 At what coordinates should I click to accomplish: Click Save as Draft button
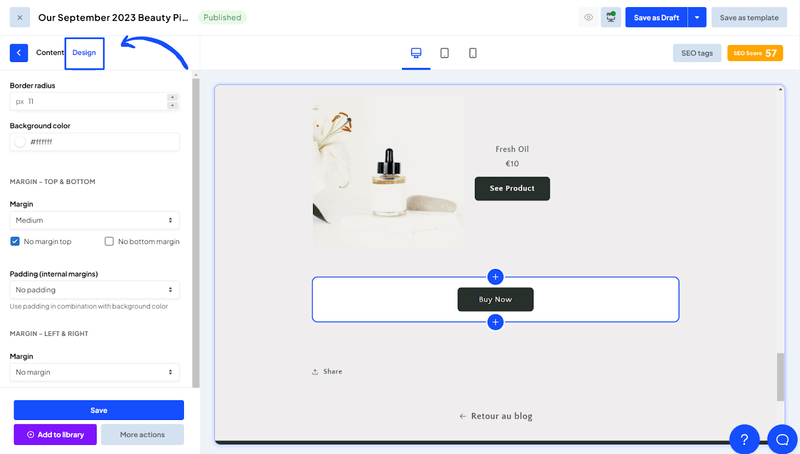pyautogui.click(x=656, y=17)
